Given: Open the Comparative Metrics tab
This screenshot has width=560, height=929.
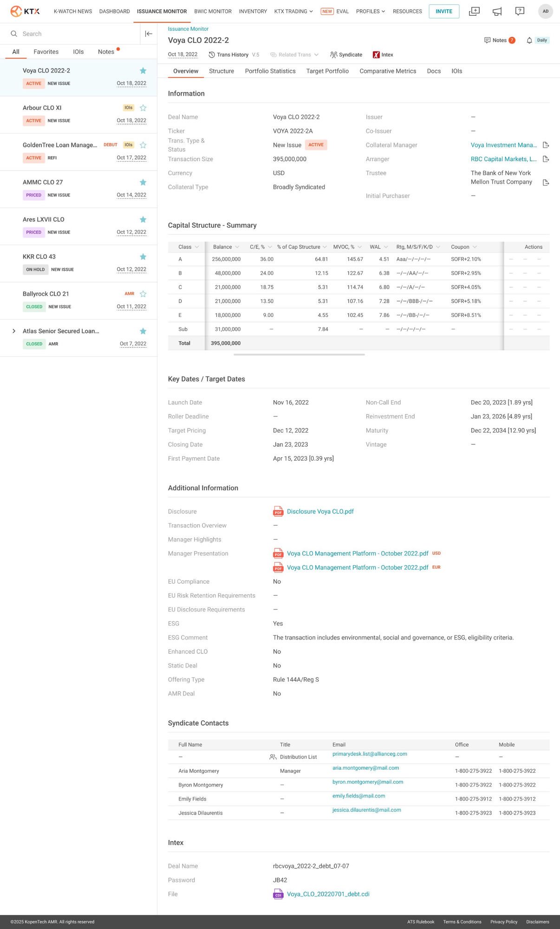Looking at the screenshot, I should click(388, 71).
